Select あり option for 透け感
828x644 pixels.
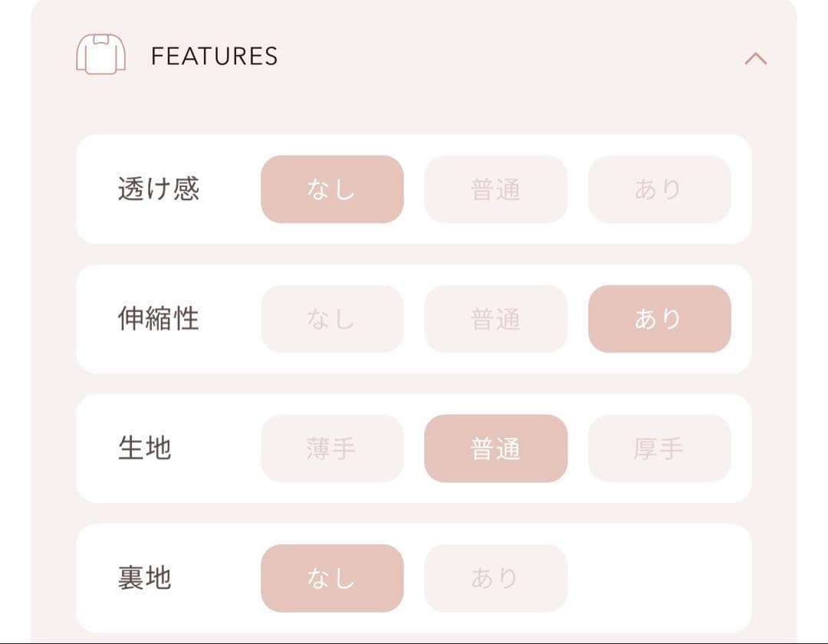click(x=659, y=189)
